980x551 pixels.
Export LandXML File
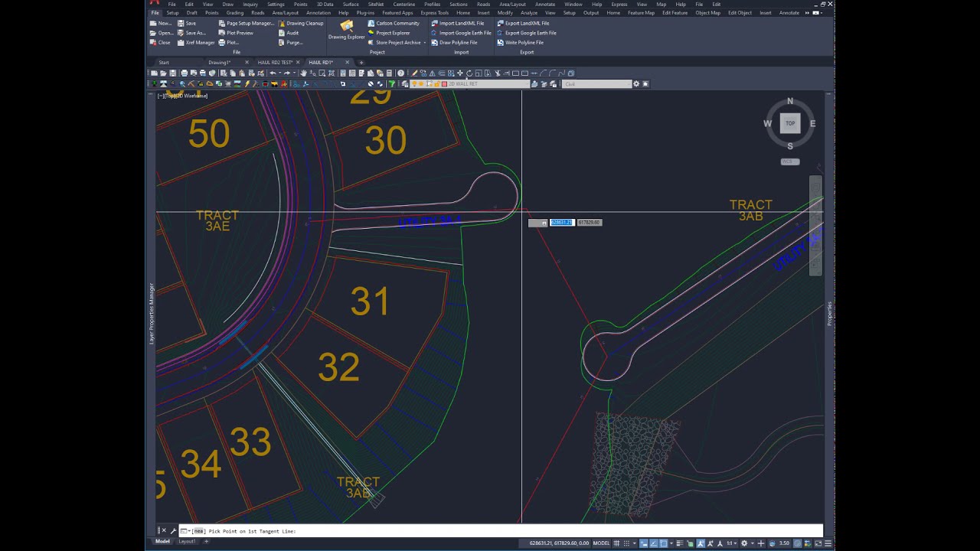523,24
